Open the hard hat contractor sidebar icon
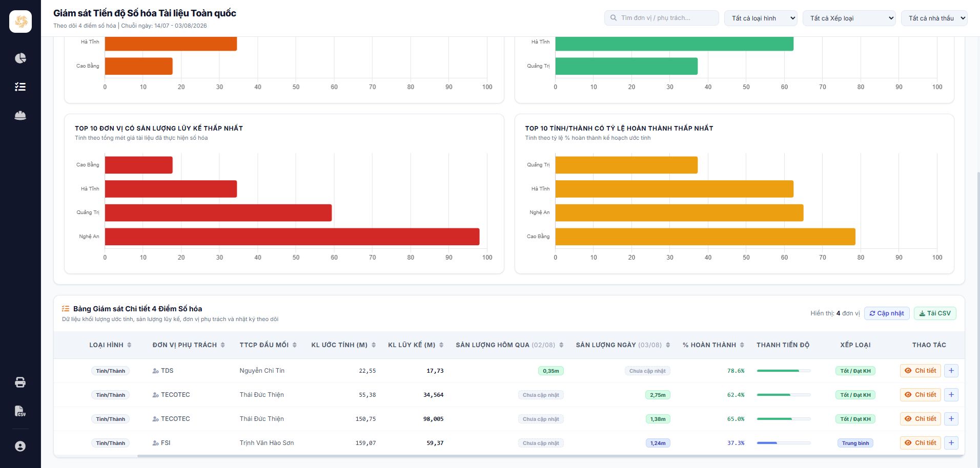The height and width of the screenshot is (468, 980). pyautogui.click(x=21, y=115)
